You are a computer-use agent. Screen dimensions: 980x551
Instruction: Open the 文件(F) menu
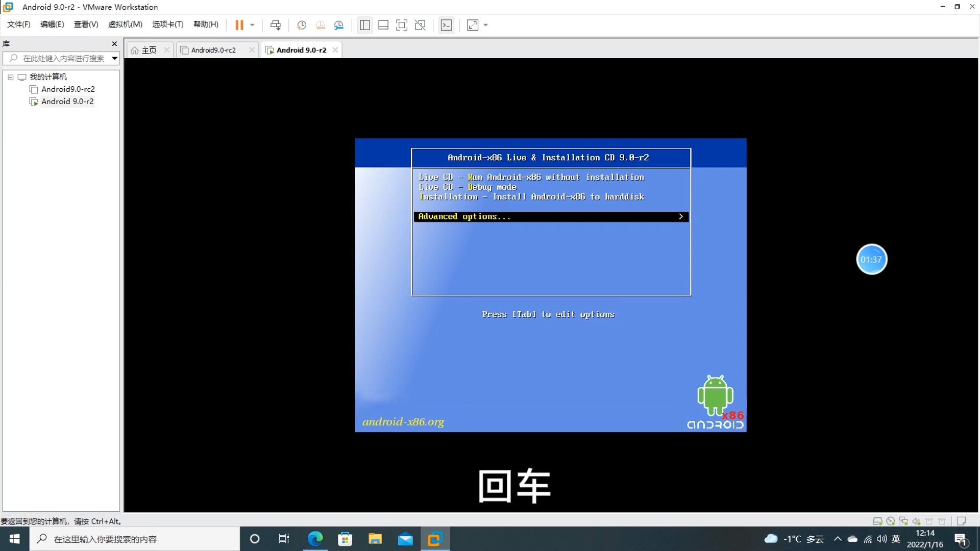pyautogui.click(x=19, y=24)
